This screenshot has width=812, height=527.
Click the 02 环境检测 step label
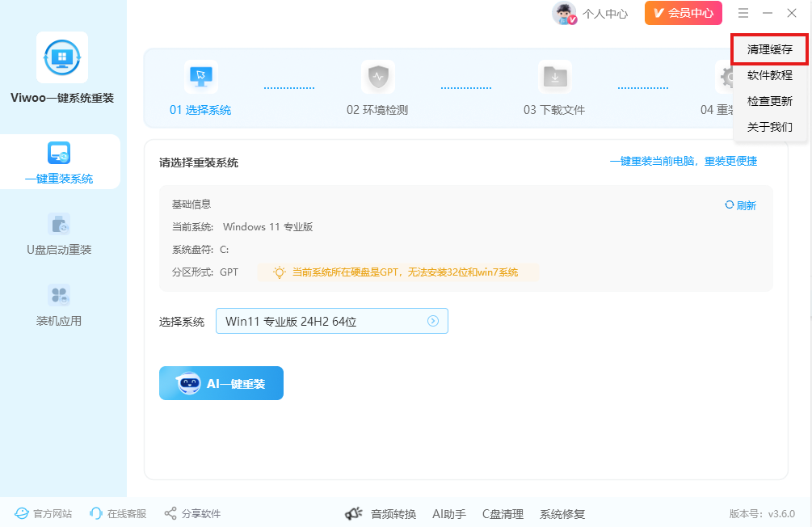click(x=377, y=110)
